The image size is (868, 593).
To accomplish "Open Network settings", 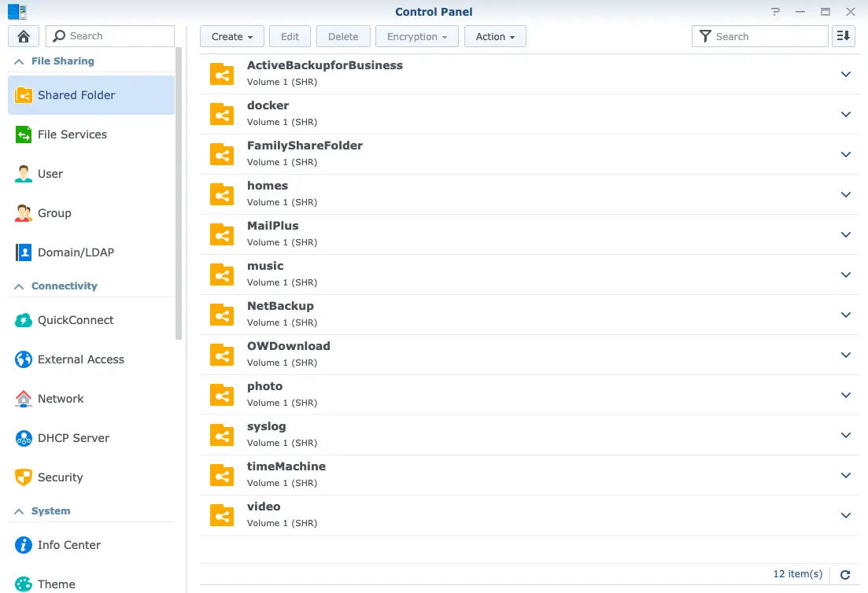I will (90, 399).
